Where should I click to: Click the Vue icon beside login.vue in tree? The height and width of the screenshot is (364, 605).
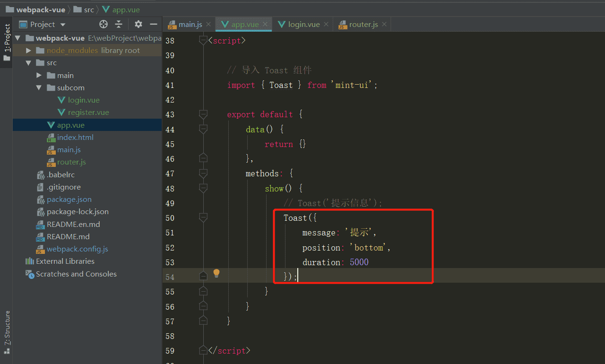61,100
